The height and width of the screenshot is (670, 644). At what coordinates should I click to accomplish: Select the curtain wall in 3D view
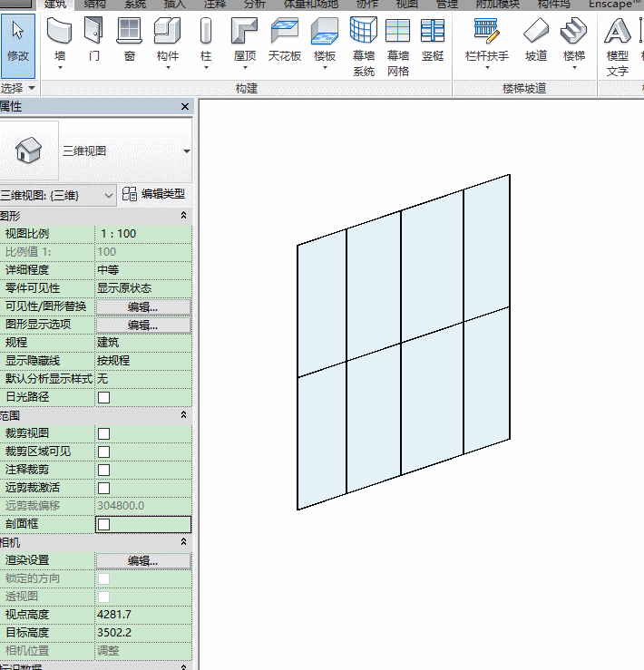pyautogui.click(x=404, y=342)
